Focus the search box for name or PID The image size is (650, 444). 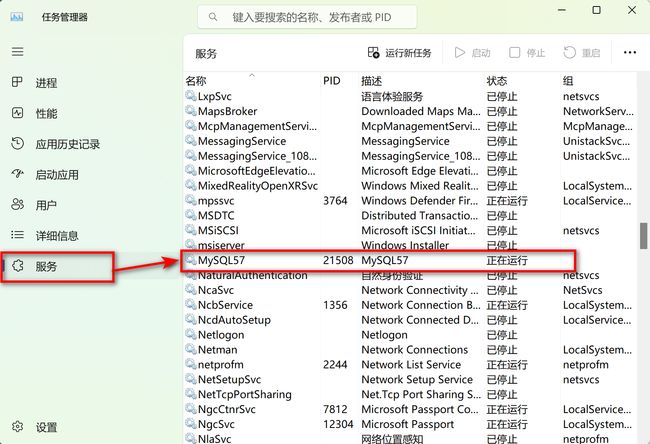[x=307, y=17]
